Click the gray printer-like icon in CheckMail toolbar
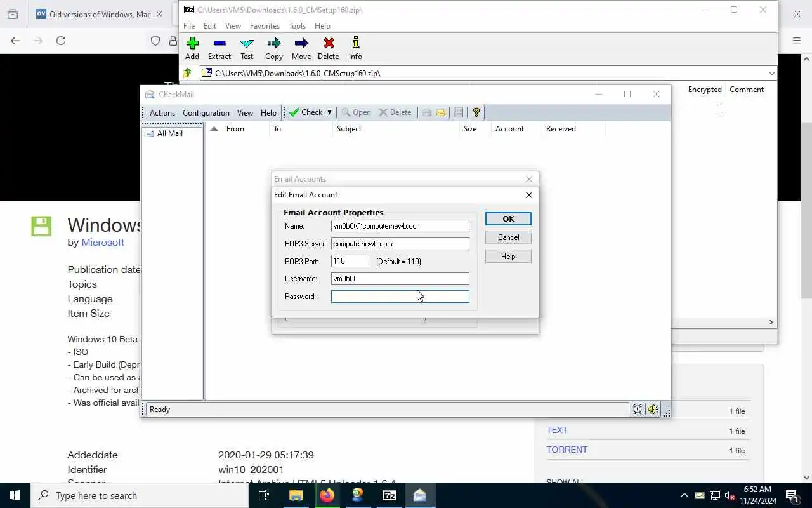This screenshot has width=812, height=508. (427, 112)
